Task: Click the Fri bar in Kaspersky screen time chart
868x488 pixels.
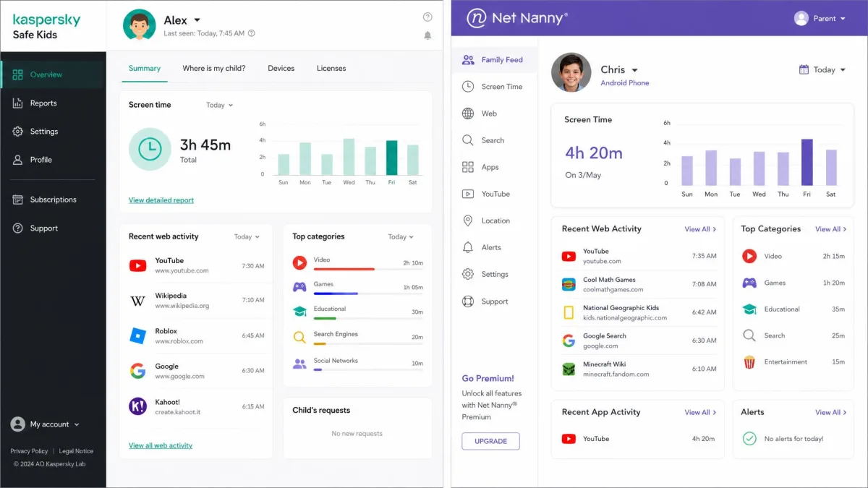Action: (391, 158)
